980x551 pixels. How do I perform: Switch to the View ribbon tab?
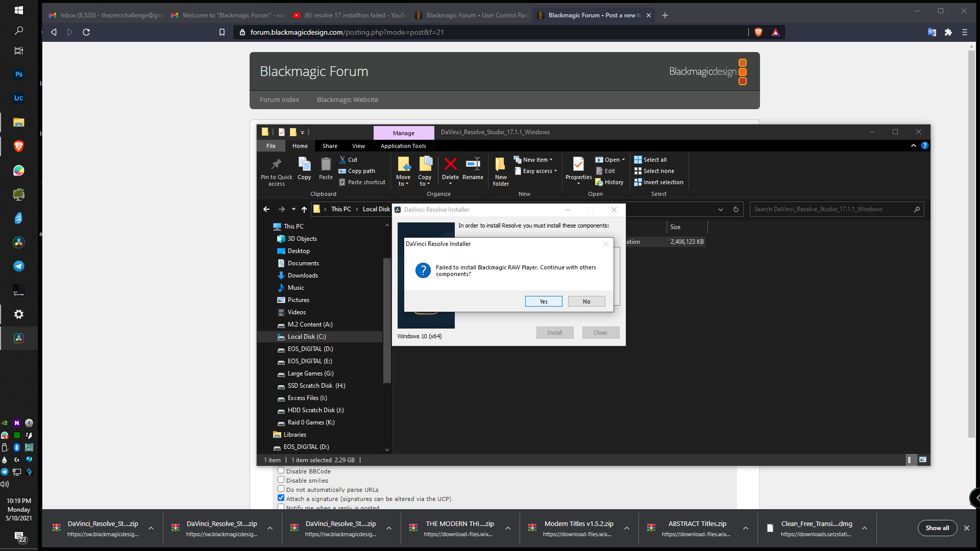click(x=358, y=146)
